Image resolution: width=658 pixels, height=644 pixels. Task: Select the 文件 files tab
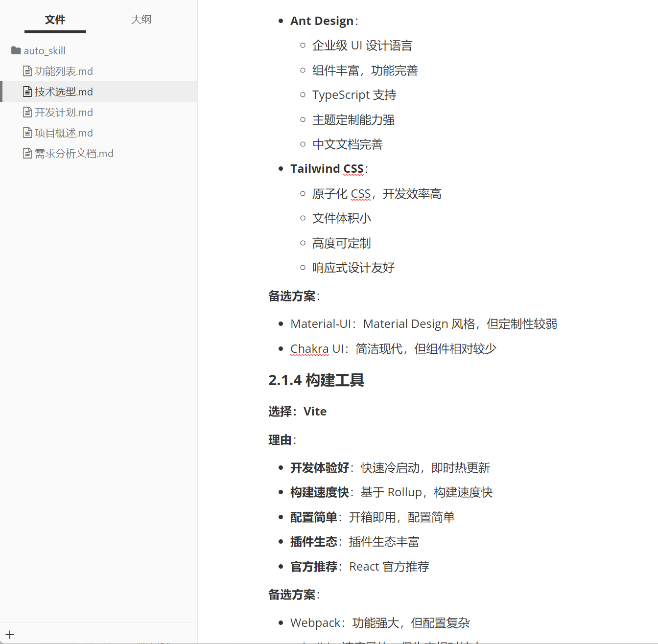click(x=55, y=20)
